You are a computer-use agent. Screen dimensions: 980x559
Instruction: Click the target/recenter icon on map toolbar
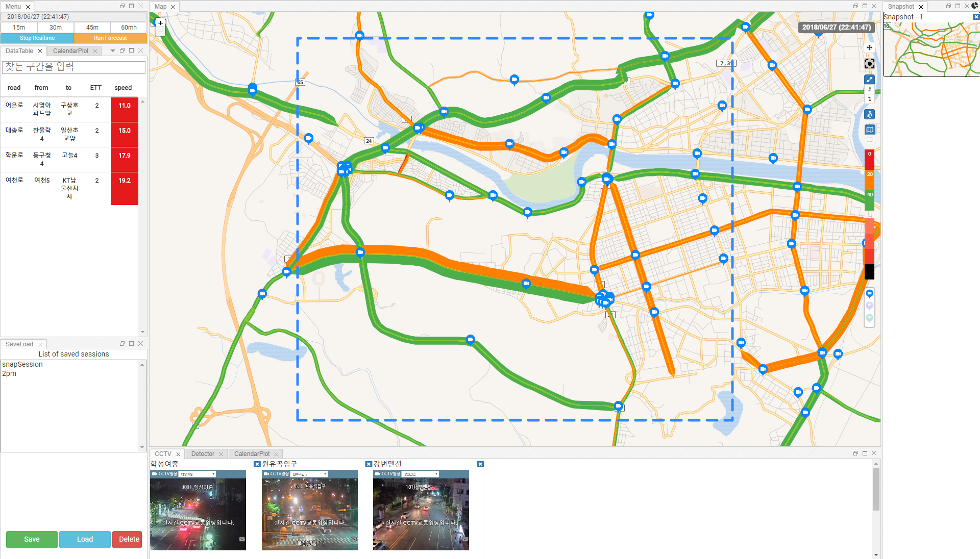coord(870,64)
